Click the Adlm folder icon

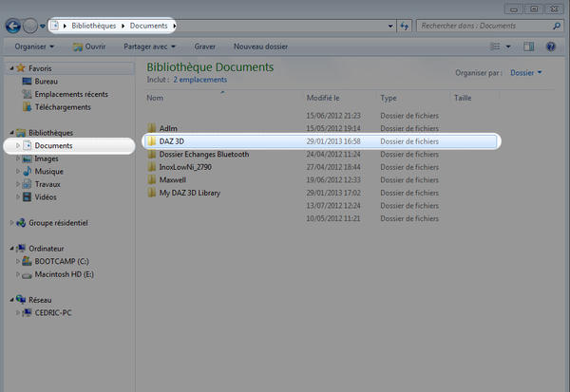[x=152, y=128]
